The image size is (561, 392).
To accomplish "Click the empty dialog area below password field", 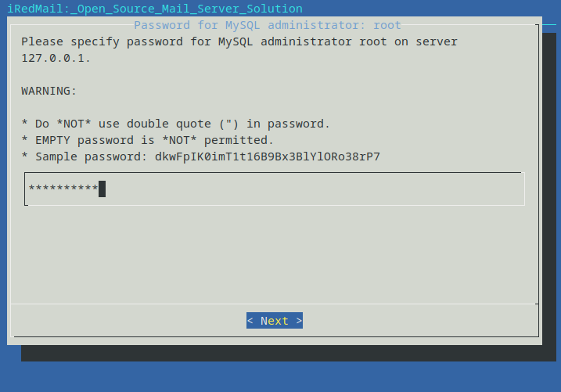I will (275, 254).
